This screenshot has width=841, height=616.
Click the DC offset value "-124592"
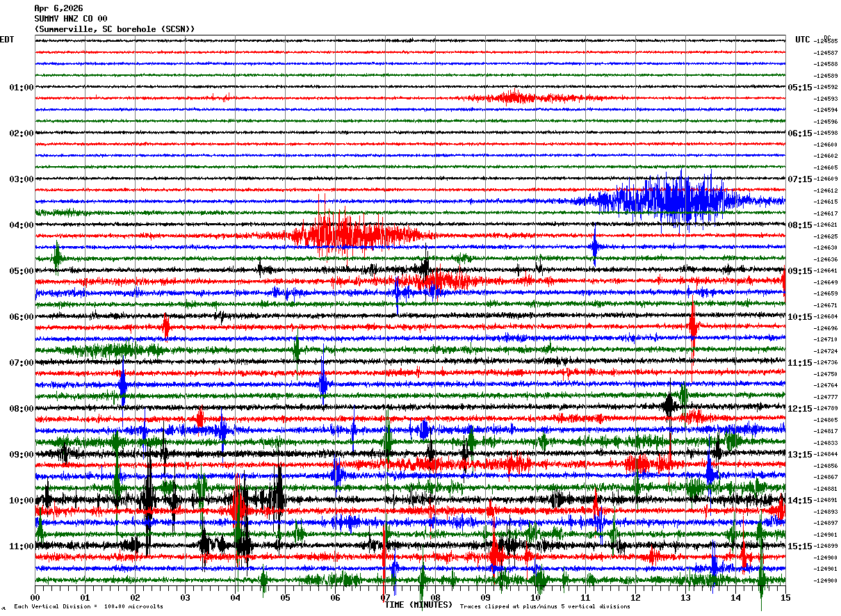click(825, 88)
